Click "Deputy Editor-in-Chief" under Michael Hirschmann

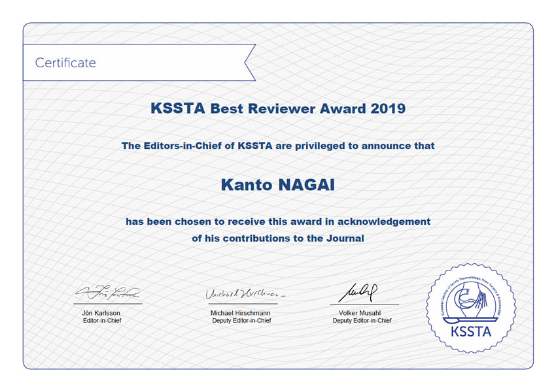(241, 321)
